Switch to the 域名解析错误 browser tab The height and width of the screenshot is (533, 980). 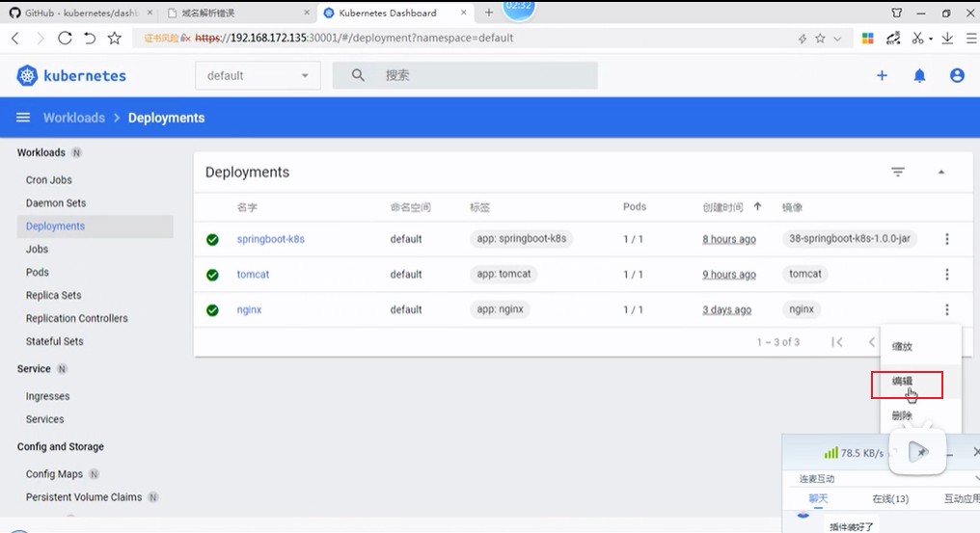point(237,13)
